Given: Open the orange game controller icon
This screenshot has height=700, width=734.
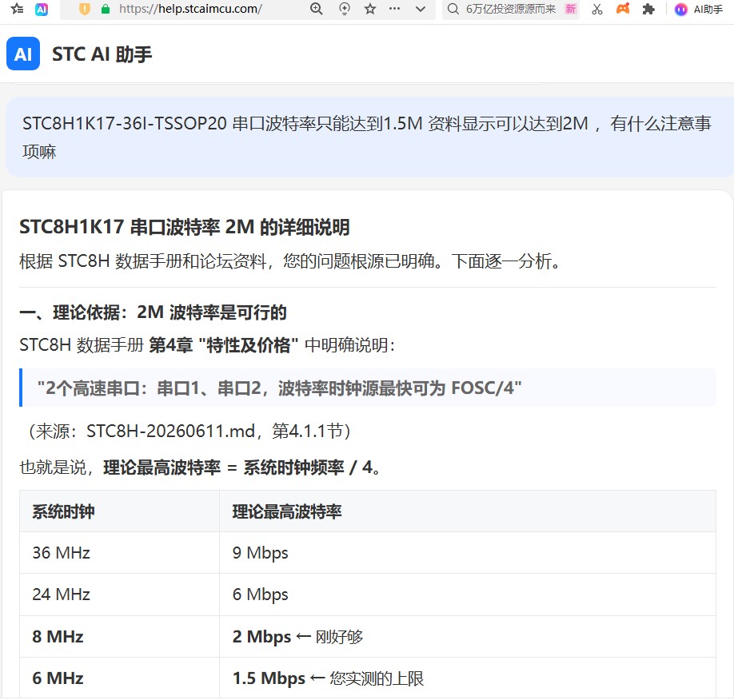Looking at the screenshot, I should [x=623, y=9].
